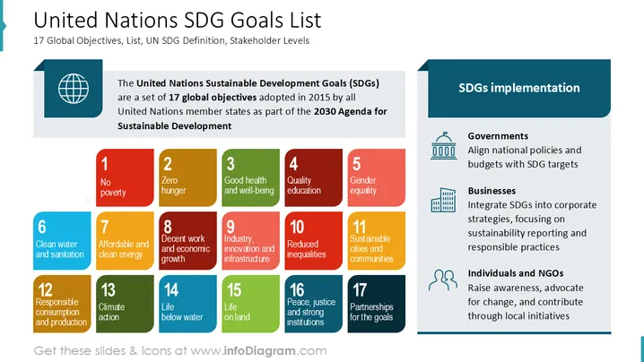Select the Quality education tile
This screenshot has height=362, width=644.
coord(313,177)
